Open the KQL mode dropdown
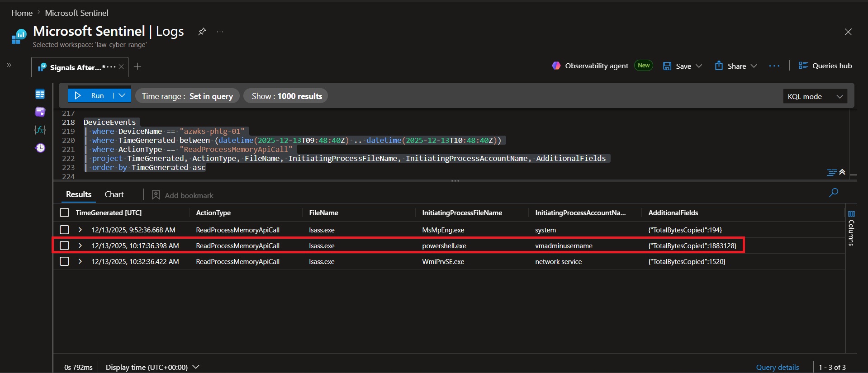This screenshot has width=868, height=373. [x=815, y=96]
